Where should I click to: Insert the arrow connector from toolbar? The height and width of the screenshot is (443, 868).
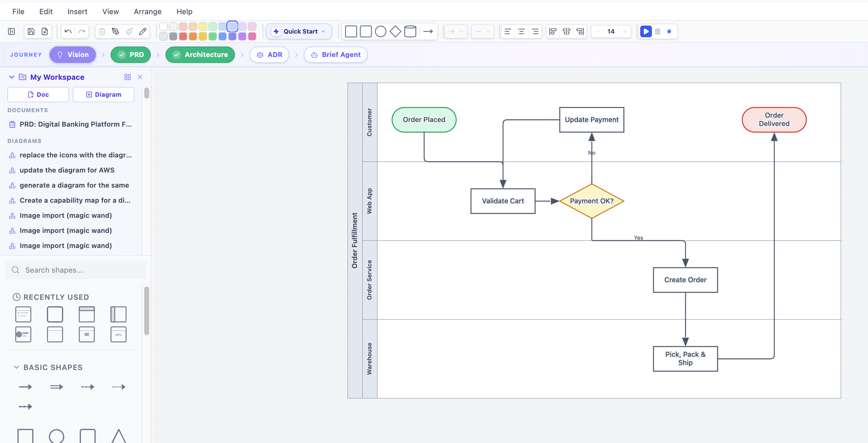pos(428,31)
